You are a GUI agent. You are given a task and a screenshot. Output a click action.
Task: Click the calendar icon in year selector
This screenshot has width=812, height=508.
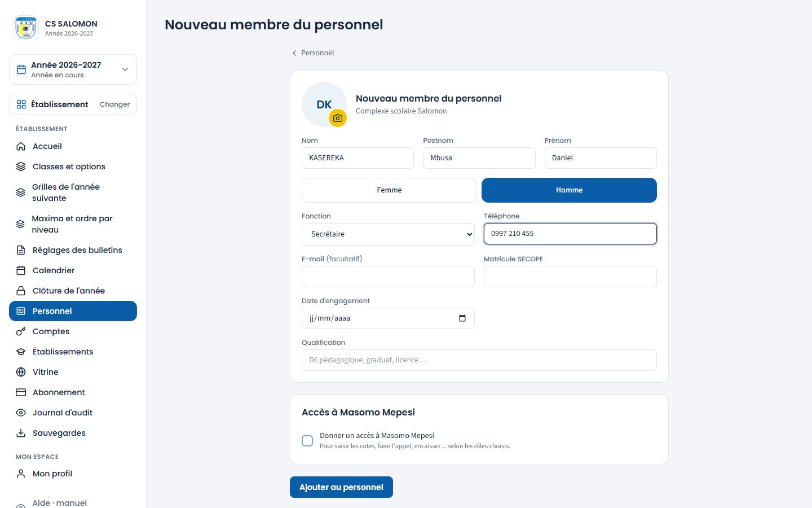21,69
